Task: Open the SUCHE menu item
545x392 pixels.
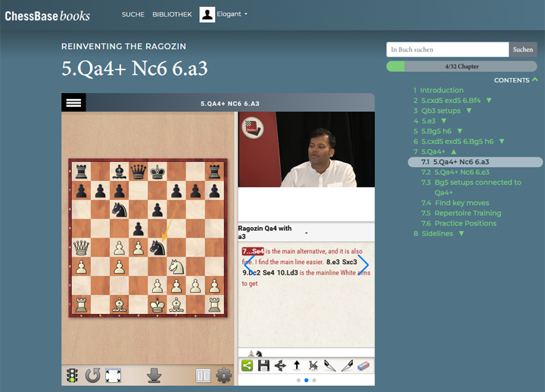Action: pos(133,14)
